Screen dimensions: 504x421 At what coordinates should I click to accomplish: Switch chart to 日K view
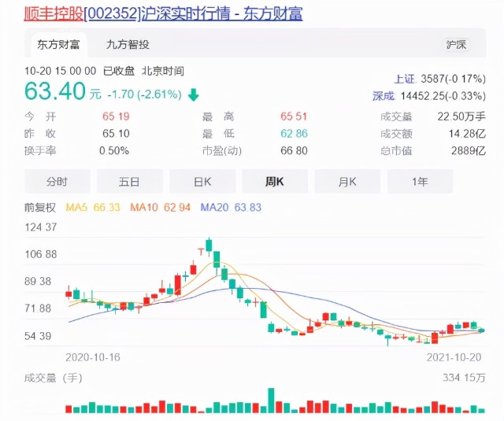tap(202, 182)
